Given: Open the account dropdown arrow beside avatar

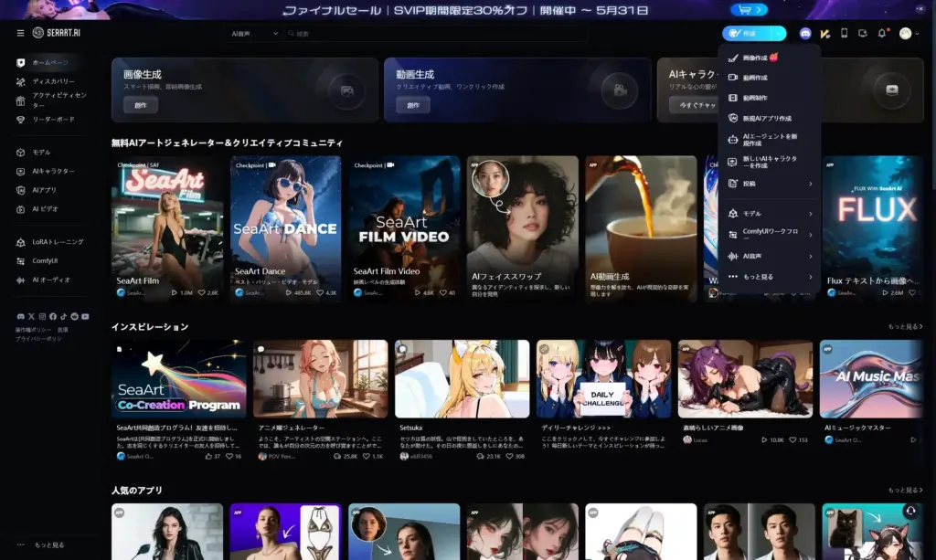Looking at the screenshot, I should coord(918,34).
